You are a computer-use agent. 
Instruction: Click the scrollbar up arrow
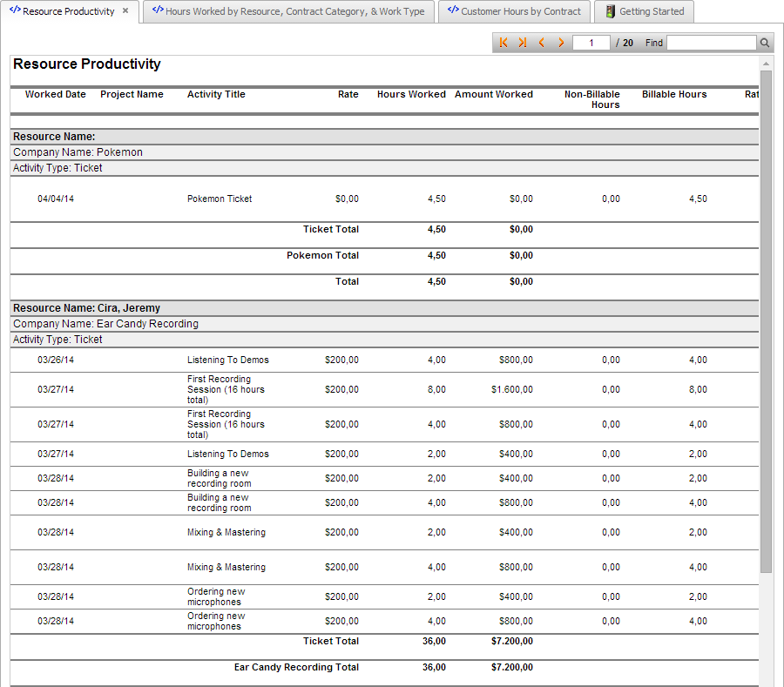[766, 64]
